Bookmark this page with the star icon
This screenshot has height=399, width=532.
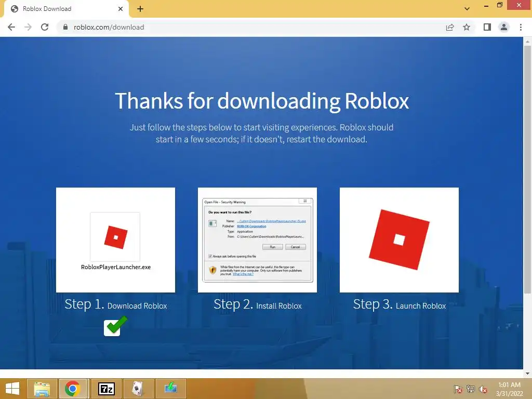tap(467, 27)
